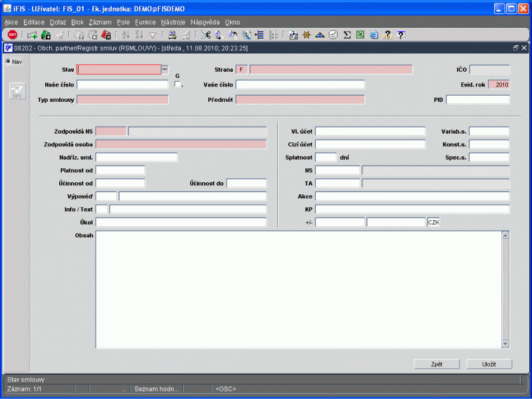Click the Předmět input field
532x399 pixels.
[x=300, y=100]
